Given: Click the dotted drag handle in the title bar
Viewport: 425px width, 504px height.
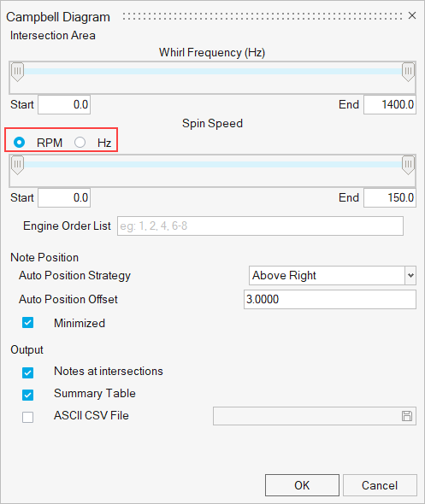Looking at the screenshot, I should pyautogui.click(x=263, y=16).
